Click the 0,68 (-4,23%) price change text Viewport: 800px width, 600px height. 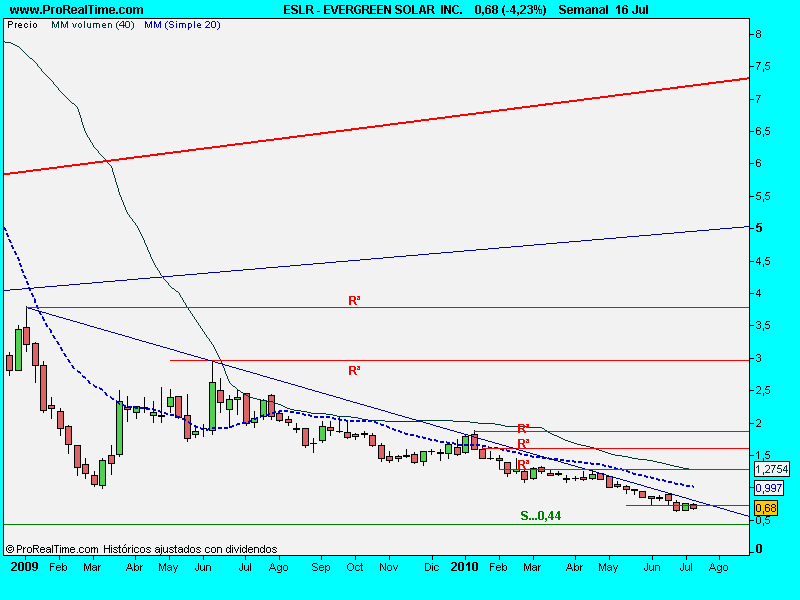pyautogui.click(x=510, y=10)
